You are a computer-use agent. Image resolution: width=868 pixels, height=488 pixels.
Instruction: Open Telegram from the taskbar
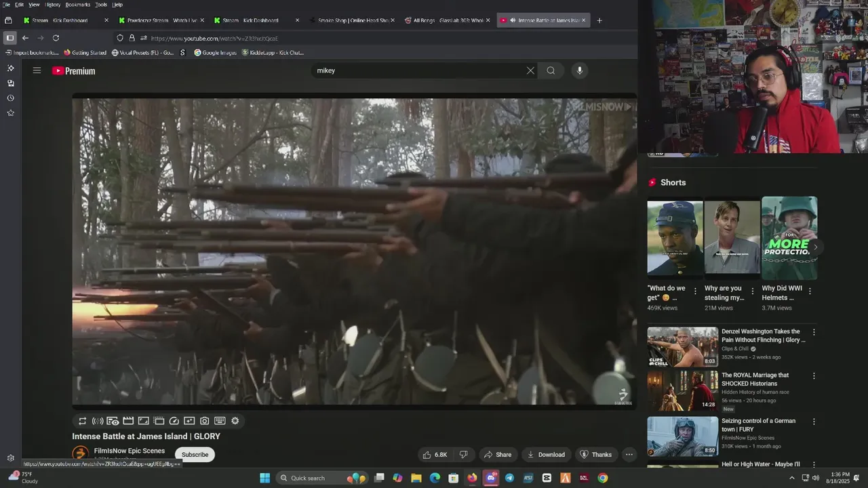pos(509,478)
